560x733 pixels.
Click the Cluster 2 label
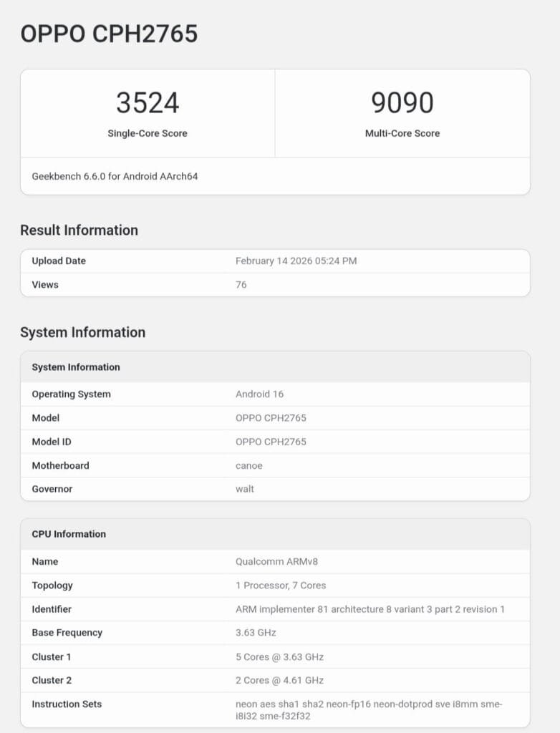pyautogui.click(x=52, y=680)
